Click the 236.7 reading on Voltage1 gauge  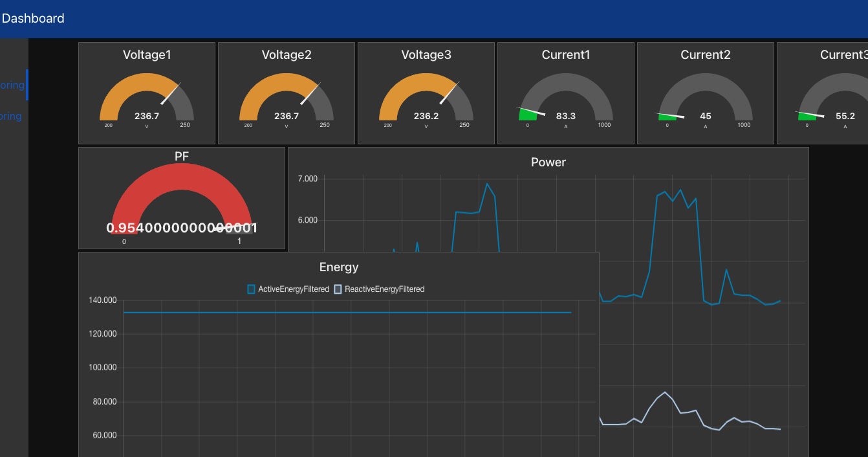(x=147, y=116)
